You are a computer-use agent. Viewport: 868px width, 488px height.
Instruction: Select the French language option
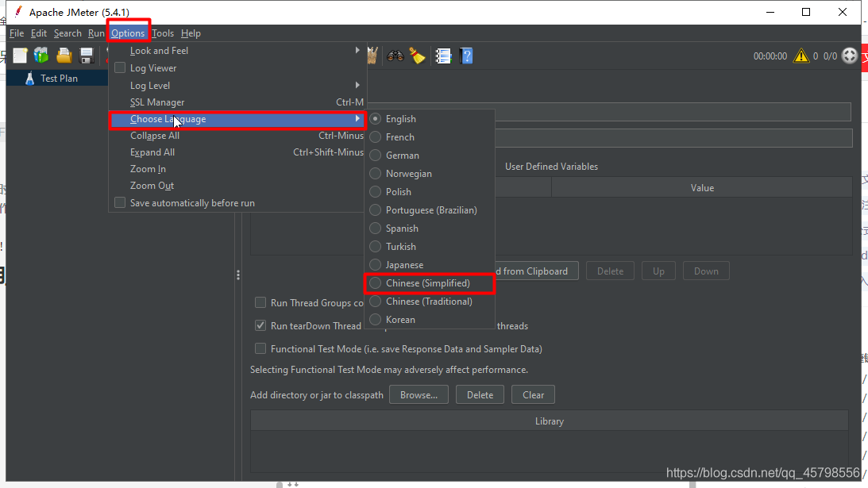pyautogui.click(x=429, y=137)
